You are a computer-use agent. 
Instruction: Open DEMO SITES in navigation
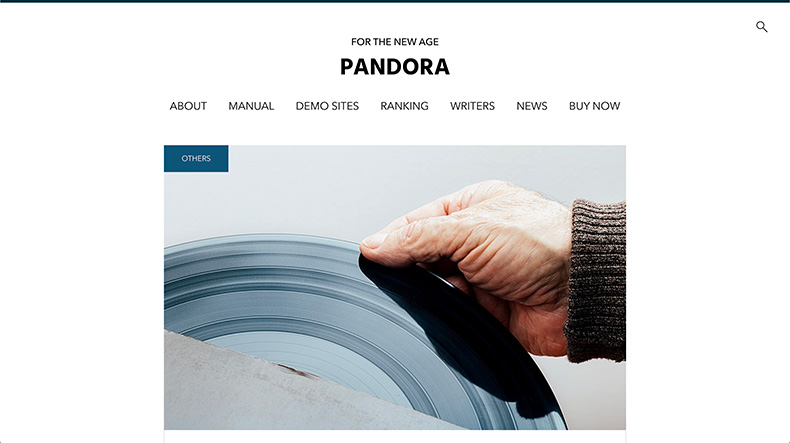click(327, 106)
